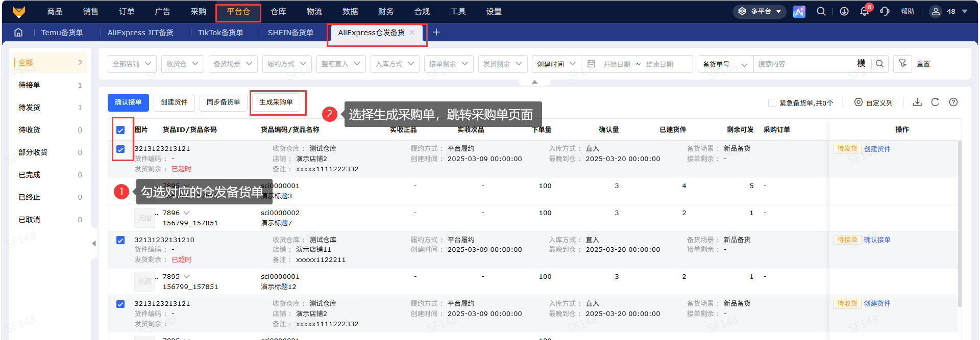Click the 开始日期 date field
980x340 pixels.
tap(617, 64)
